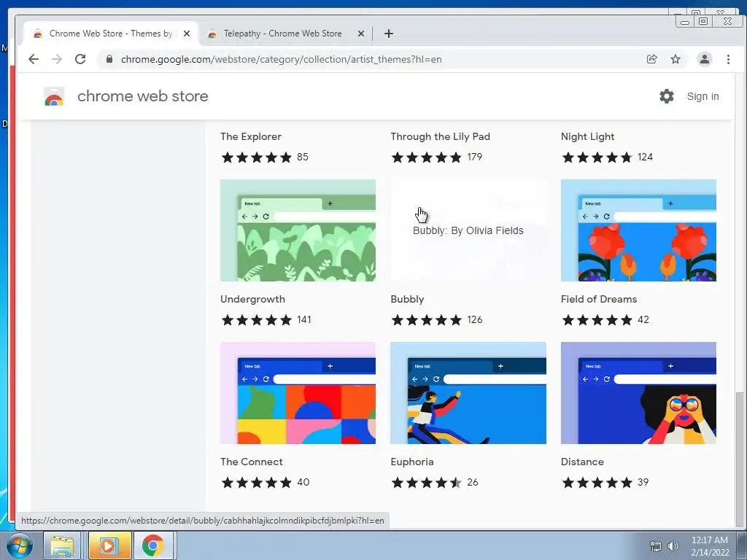This screenshot has height=560, width=747.
Task: Click the network icon in system tray
Action: [656, 546]
